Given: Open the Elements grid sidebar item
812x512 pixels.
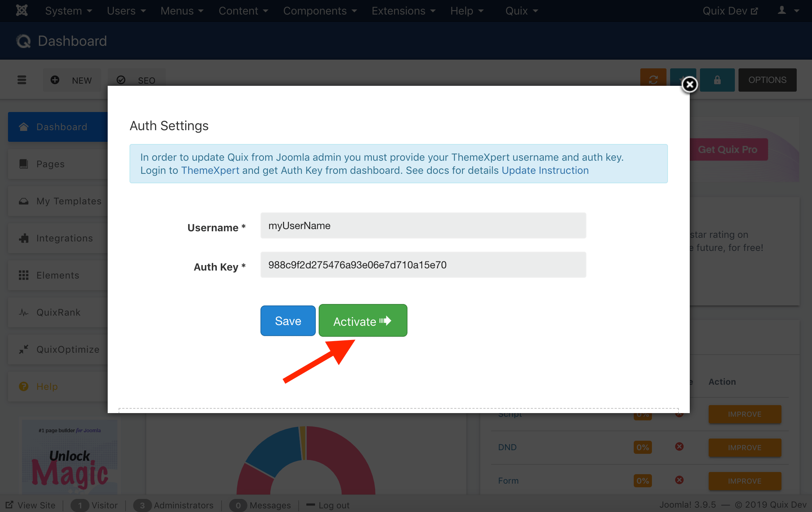Looking at the screenshot, I should (x=58, y=275).
